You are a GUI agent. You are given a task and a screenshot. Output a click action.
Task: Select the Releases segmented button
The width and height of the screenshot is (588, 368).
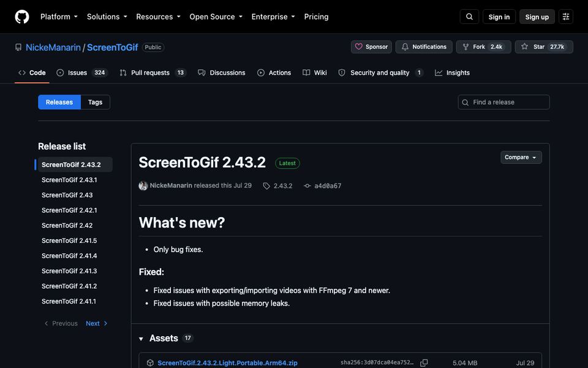pyautogui.click(x=59, y=102)
